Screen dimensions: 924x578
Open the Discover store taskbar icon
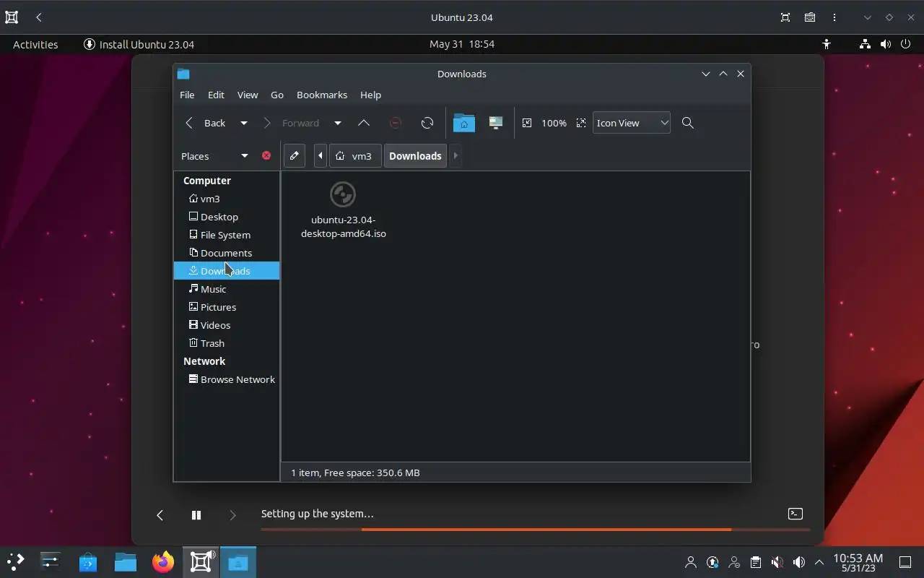[x=88, y=561]
